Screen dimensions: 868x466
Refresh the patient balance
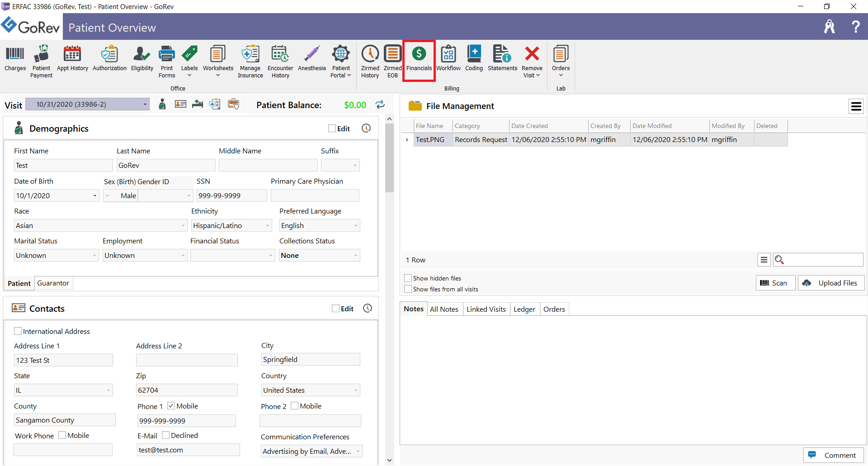tap(380, 105)
